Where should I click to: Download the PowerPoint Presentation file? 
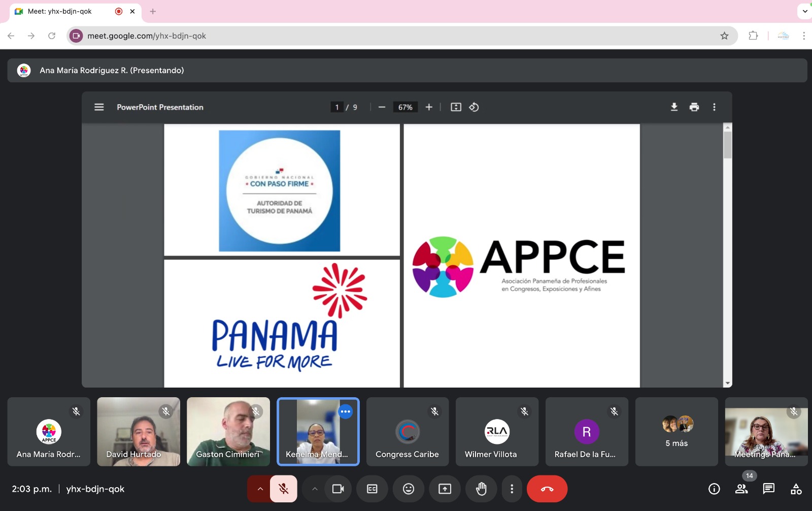point(674,107)
